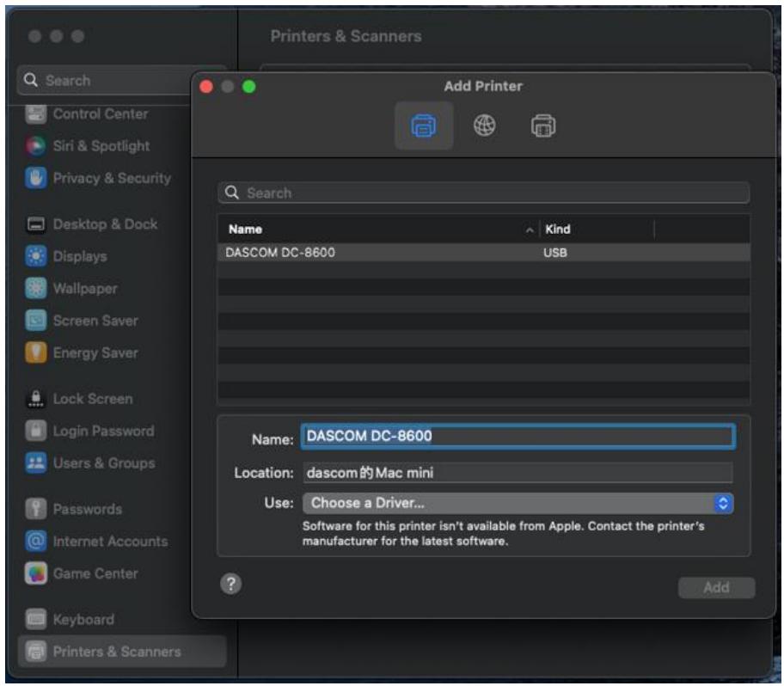Open Keyboard icon in sidebar
This screenshot has height=686, width=784.
[35, 620]
